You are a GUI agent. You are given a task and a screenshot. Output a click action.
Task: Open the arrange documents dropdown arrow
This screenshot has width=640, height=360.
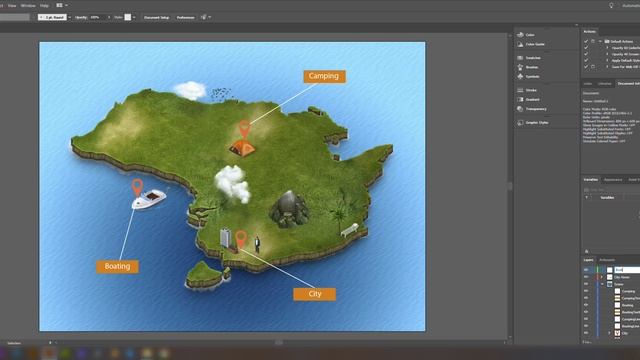coord(66,5)
